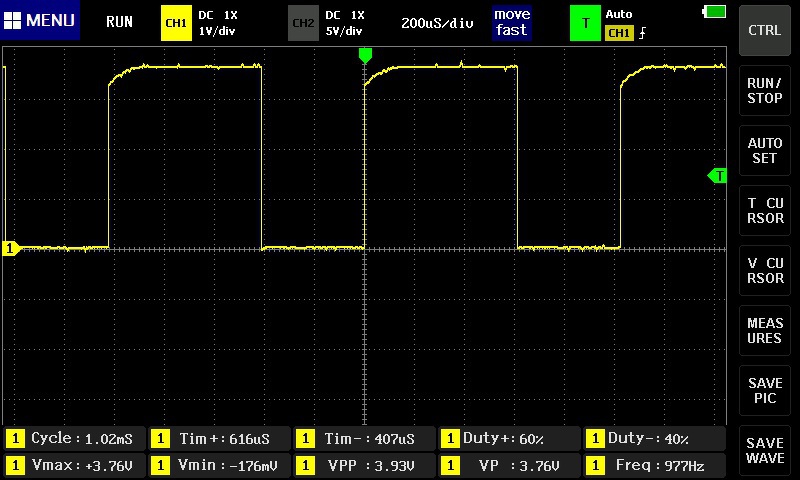This screenshot has height=480, width=800.
Task: Tap the RUN status indicator
Action: 119,21
